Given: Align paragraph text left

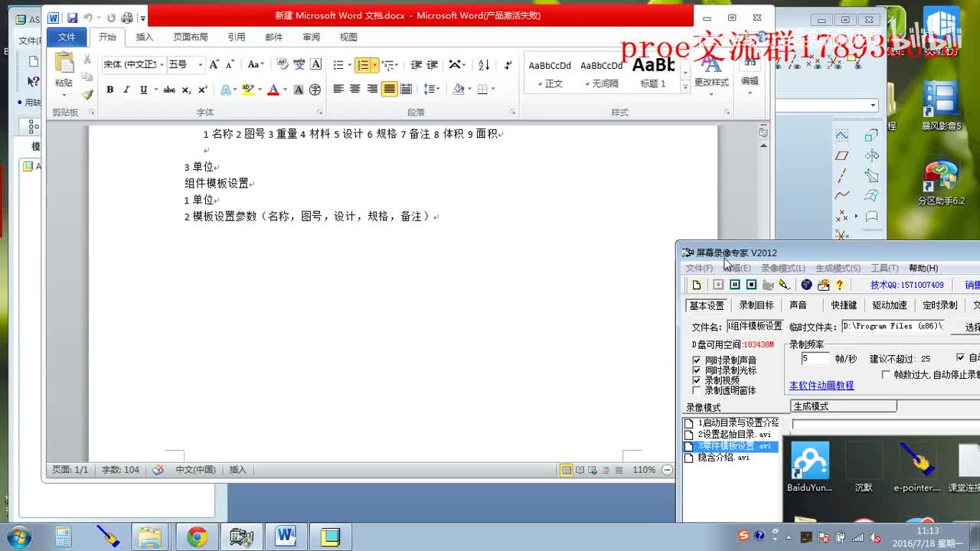Looking at the screenshot, I should tap(338, 90).
